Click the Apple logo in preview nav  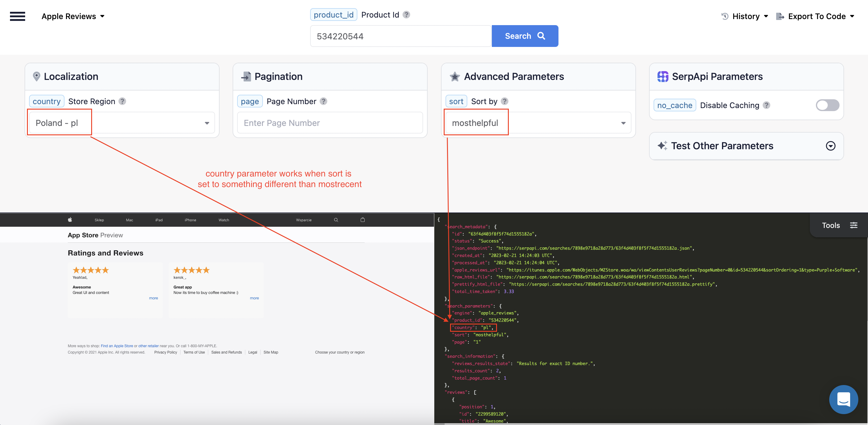(70, 219)
